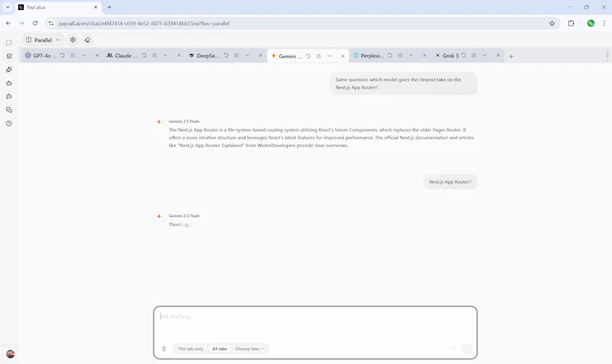Regenerate response on the Perplexity tab
Image resolution: width=612 pixels, height=364 pixels.
(x=389, y=56)
